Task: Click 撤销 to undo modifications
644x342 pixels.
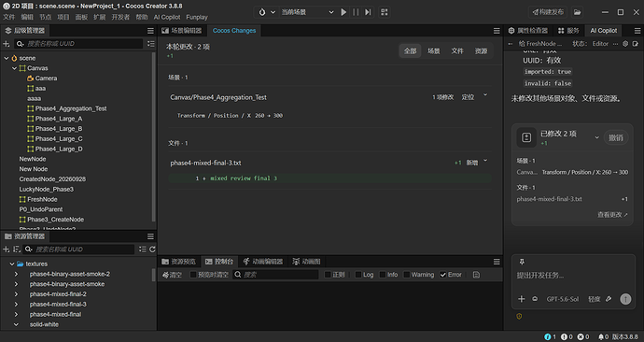Action: 616,137
